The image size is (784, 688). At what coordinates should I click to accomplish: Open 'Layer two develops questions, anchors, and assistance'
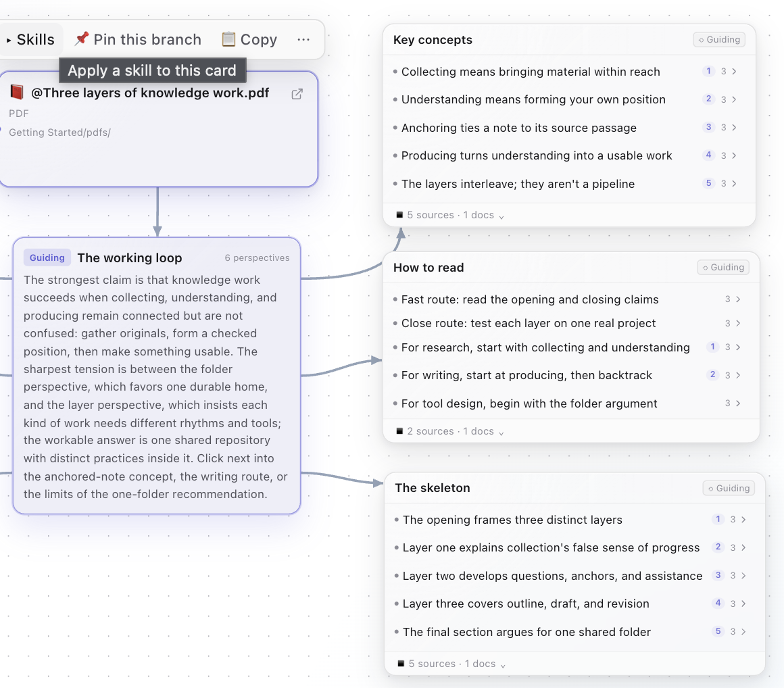click(552, 576)
